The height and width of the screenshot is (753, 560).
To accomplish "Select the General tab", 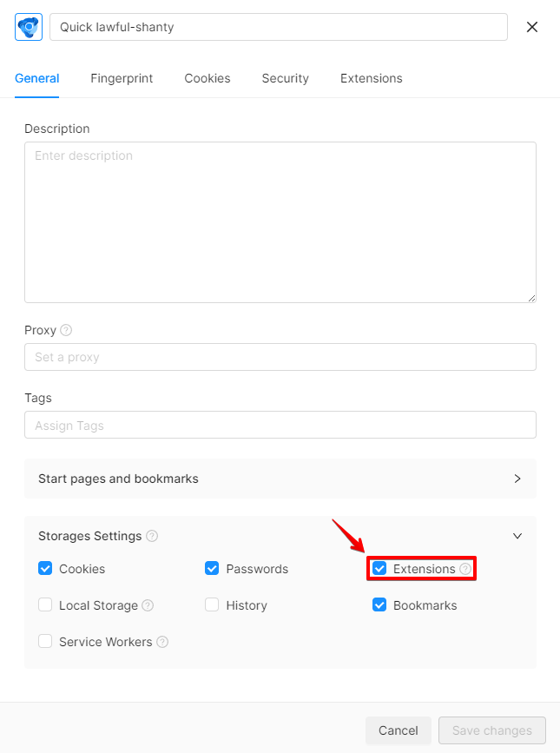I will [x=37, y=78].
